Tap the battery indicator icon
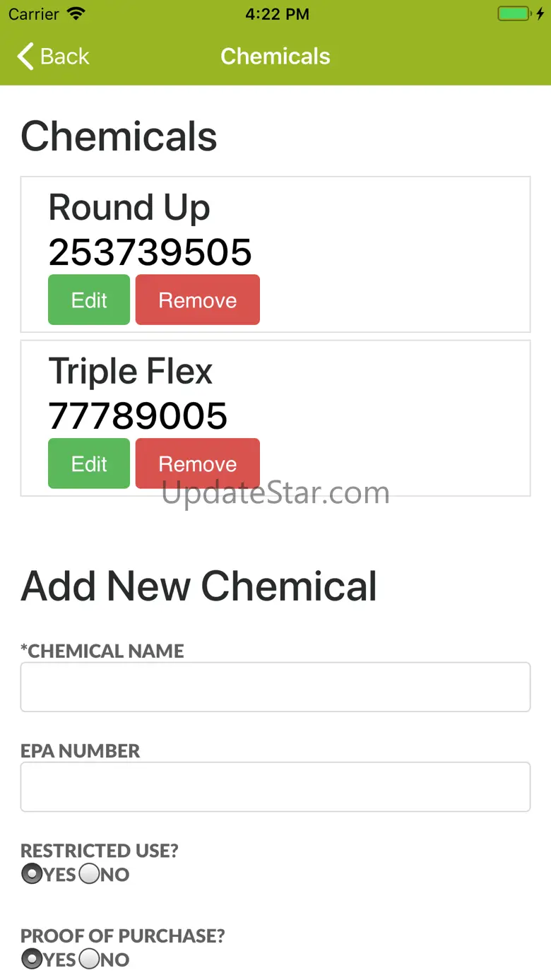Viewport: 551px width, 980px height. (514, 14)
